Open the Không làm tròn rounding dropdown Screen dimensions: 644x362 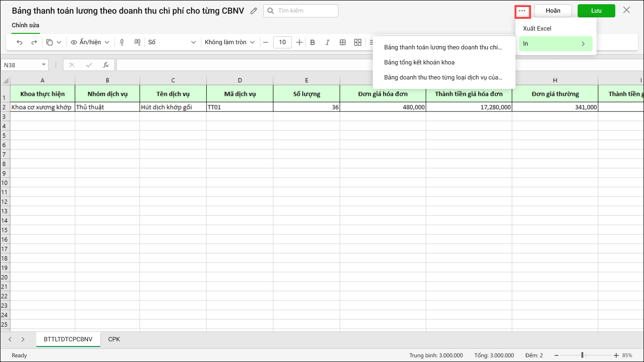pyautogui.click(x=230, y=42)
